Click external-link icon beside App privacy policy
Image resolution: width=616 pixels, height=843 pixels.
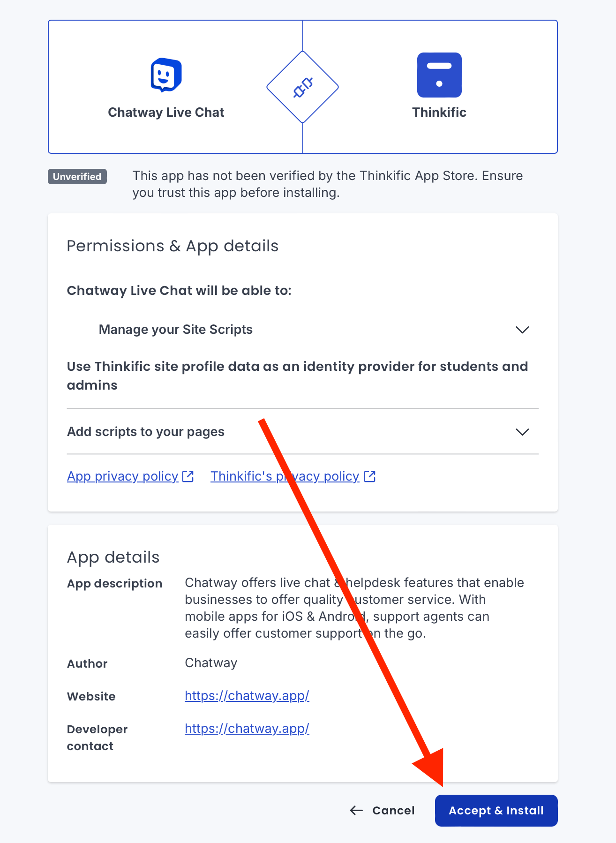point(188,476)
